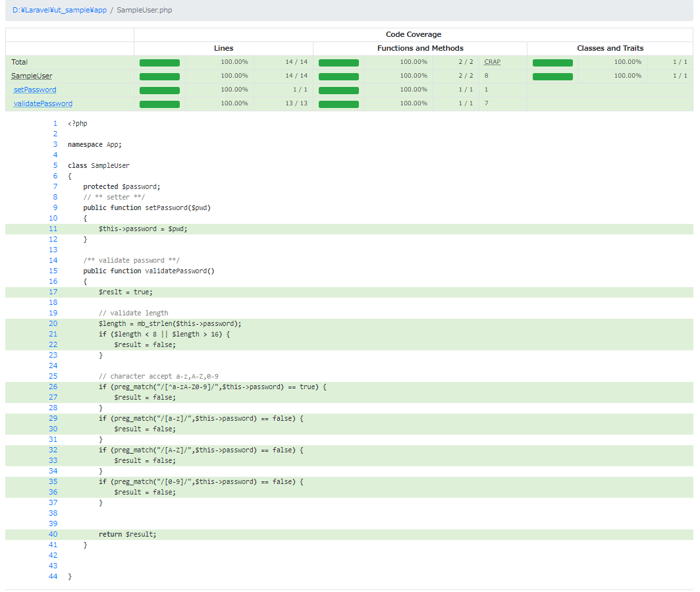The height and width of the screenshot is (592, 700).
Task: Click '// character accept a-z,A-Z,0-9' comment
Action: pyautogui.click(x=159, y=377)
